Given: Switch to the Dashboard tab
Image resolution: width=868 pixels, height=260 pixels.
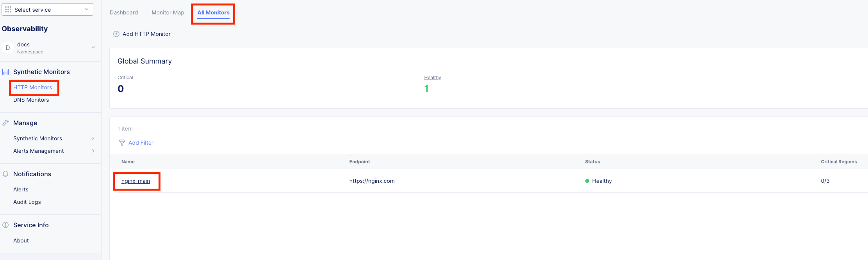Looking at the screenshot, I should tap(124, 12).
